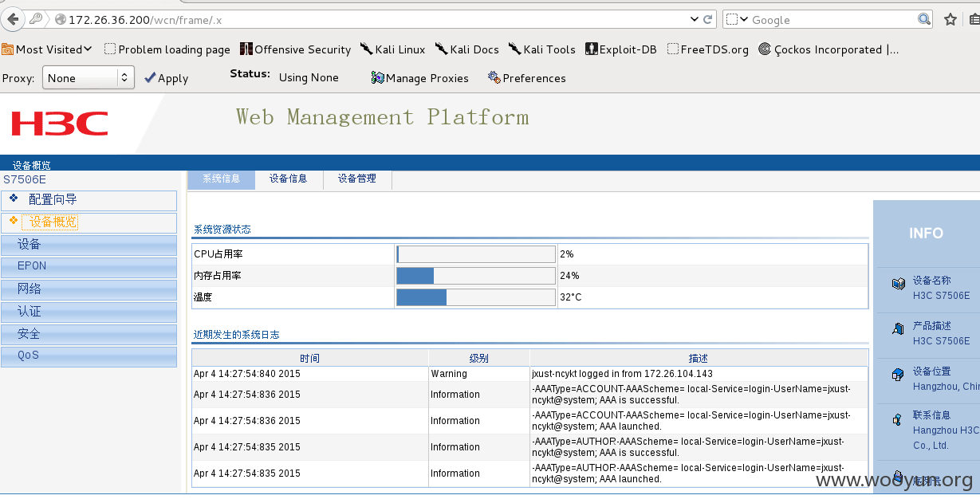Image resolution: width=980 pixels, height=503 pixels.
Task: Expand the 设备 sidebar menu
Action: tap(89, 245)
